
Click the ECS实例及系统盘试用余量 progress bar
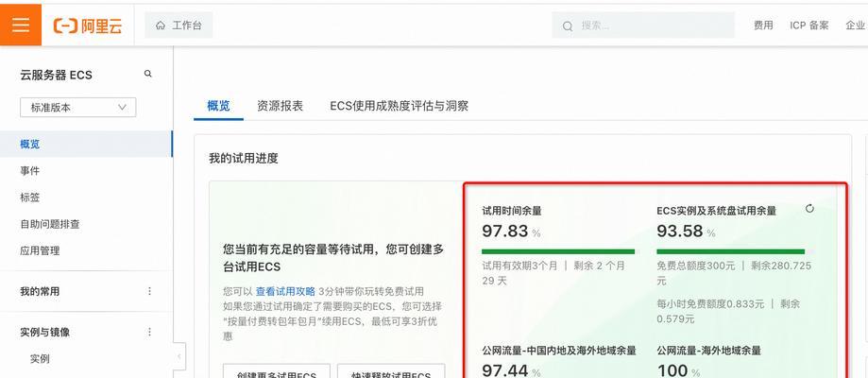[735, 251]
